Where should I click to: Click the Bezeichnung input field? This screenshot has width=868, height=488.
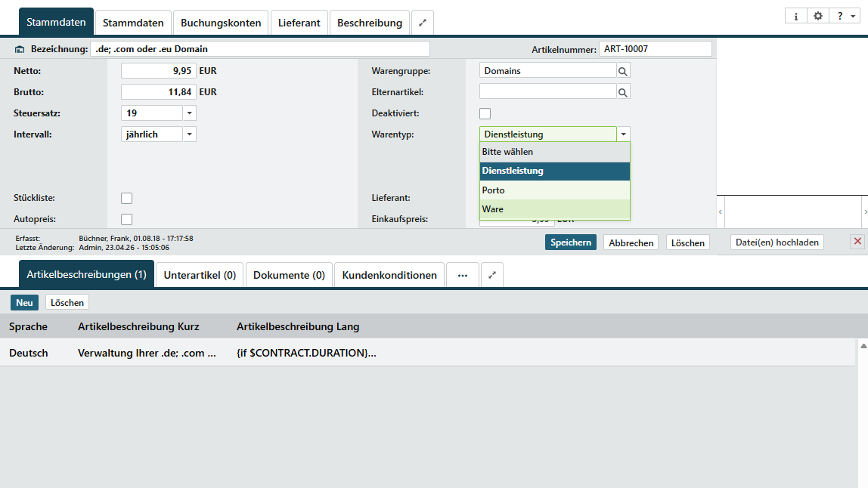click(x=260, y=48)
